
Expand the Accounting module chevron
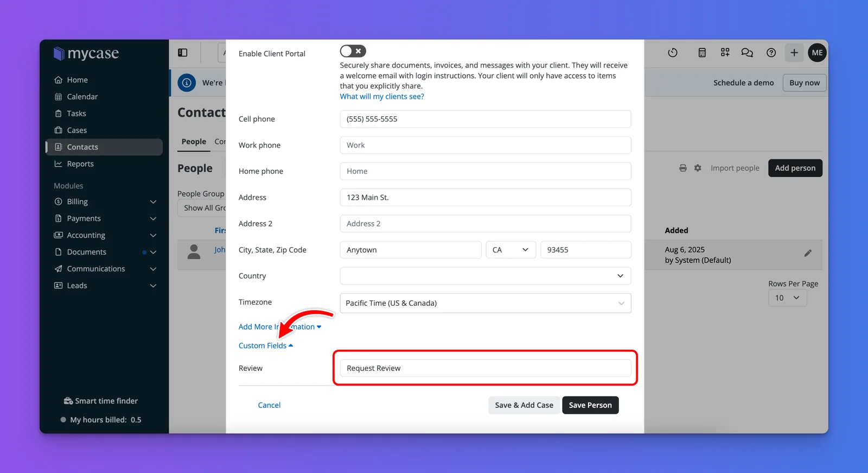pos(153,236)
